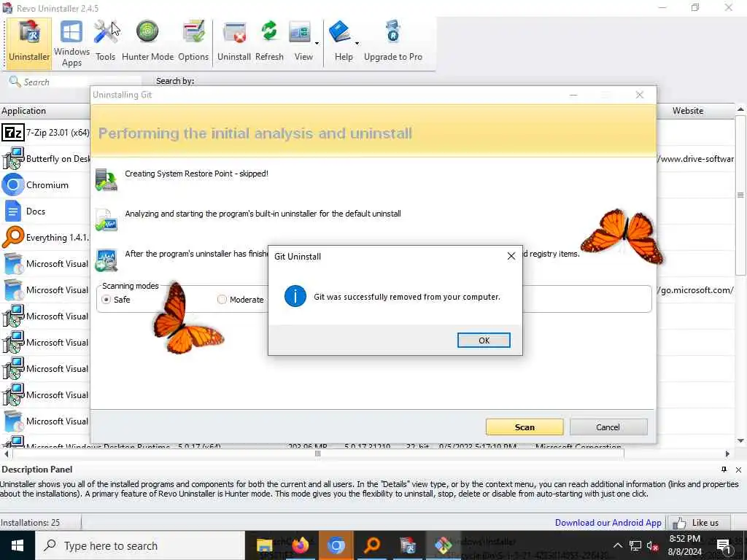Click the Uninstall toolbar button
The height and width of the screenshot is (560, 747).
tap(234, 42)
